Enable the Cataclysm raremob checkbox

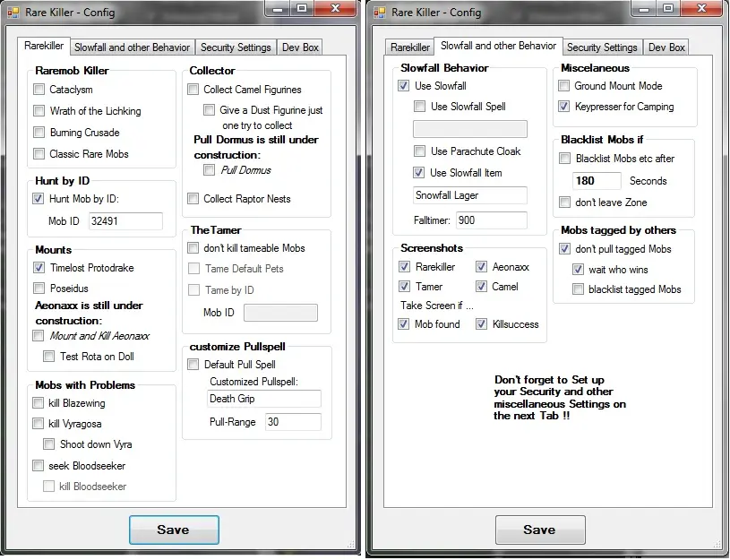39,90
